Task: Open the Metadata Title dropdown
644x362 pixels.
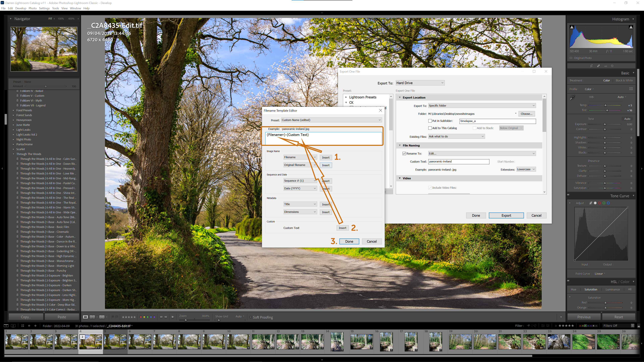Action: (x=300, y=204)
